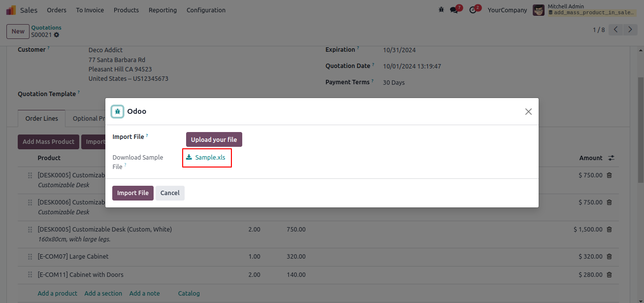Click the Import File button

coord(133,193)
